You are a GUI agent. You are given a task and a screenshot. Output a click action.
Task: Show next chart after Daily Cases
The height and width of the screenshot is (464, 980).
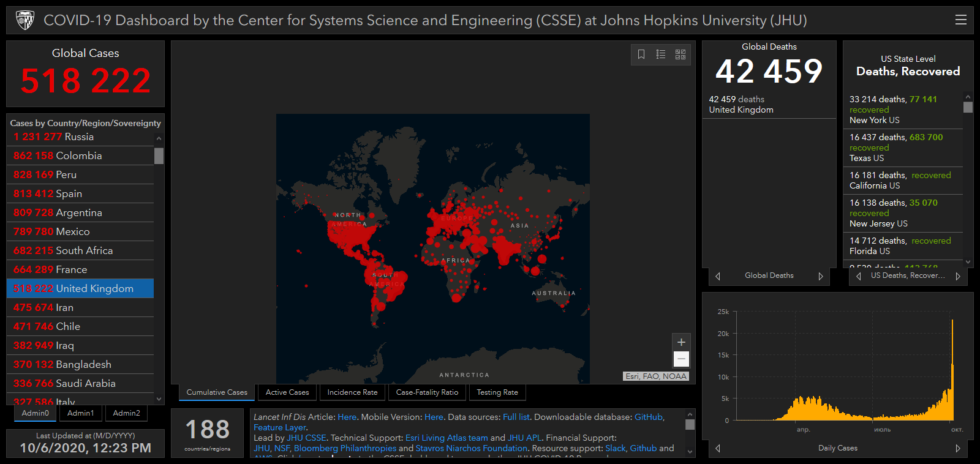click(958, 448)
